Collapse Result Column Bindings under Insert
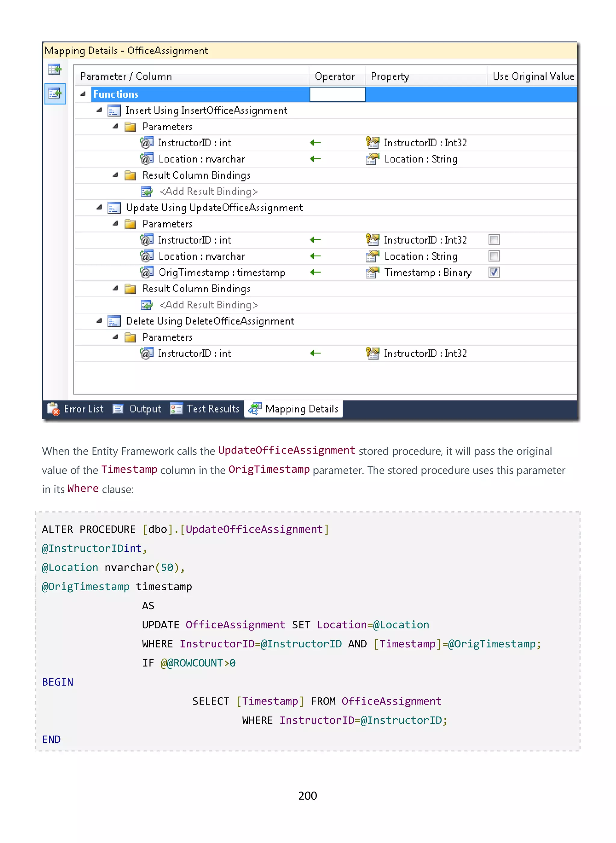The image size is (616, 843). [115, 175]
